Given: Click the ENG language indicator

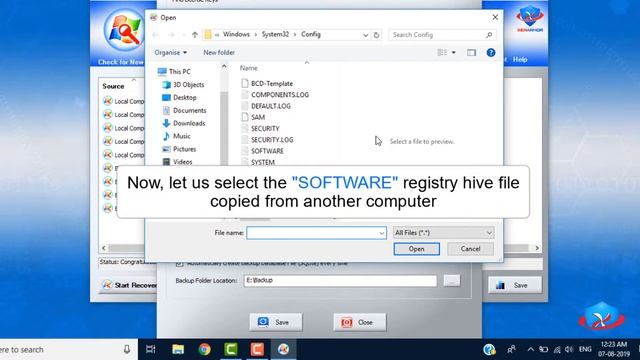Looking at the screenshot, I should pos(585,349).
